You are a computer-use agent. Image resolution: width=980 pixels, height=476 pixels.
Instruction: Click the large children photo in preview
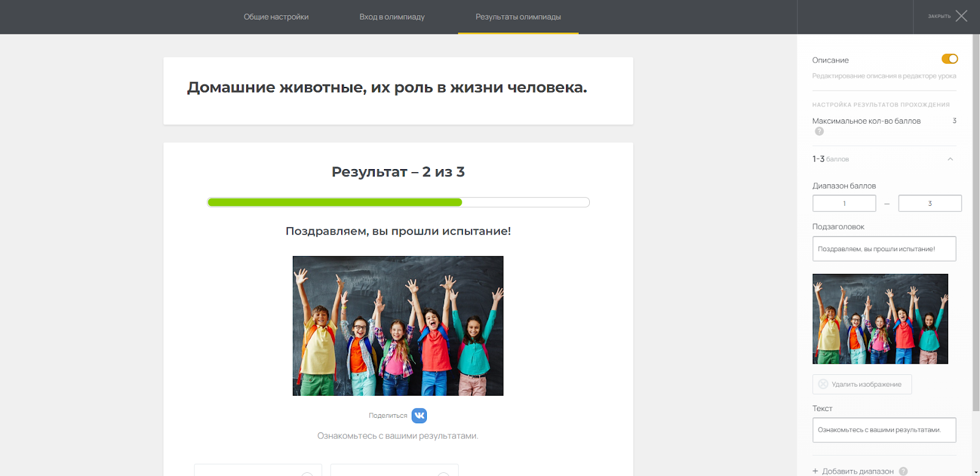(398, 326)
